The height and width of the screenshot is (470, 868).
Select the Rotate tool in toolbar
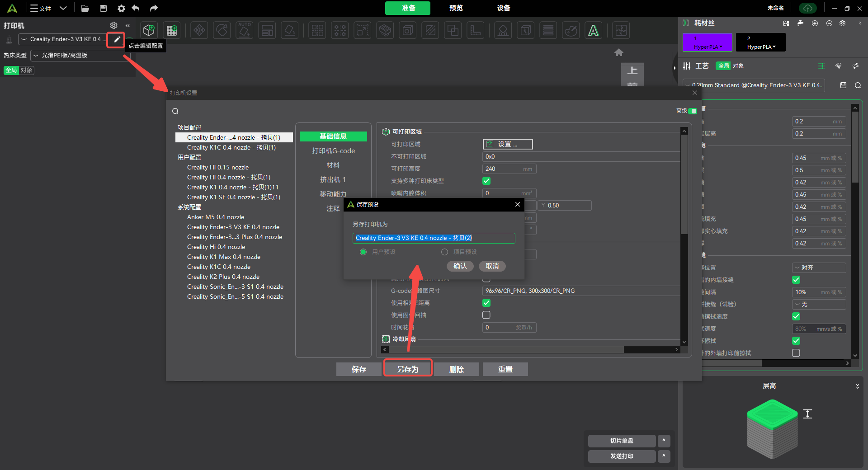click(222, 30)
